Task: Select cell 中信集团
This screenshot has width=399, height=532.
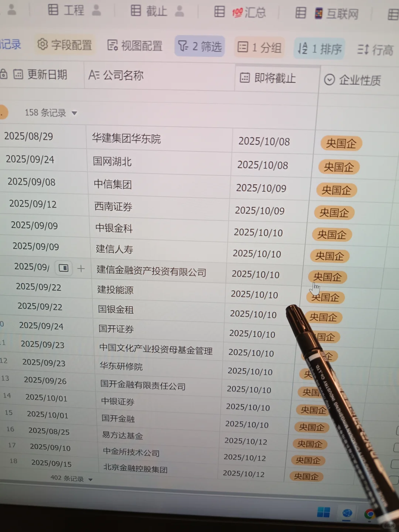Action: (158, 184)
